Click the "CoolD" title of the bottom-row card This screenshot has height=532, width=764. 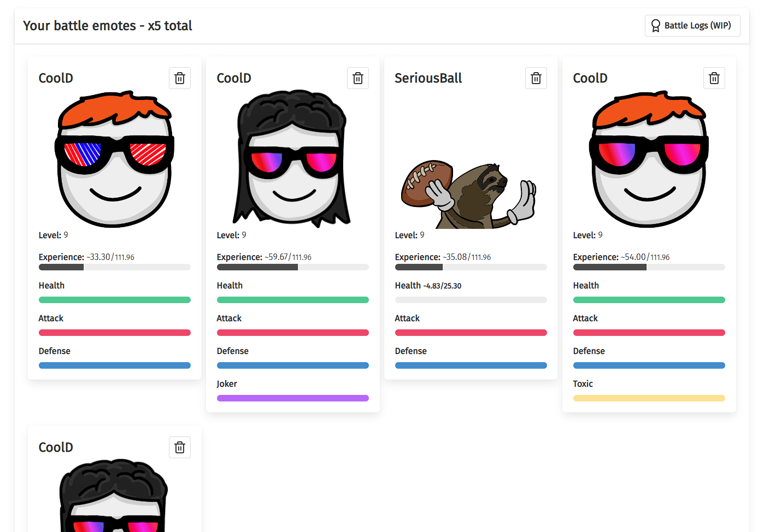point(56,447)
